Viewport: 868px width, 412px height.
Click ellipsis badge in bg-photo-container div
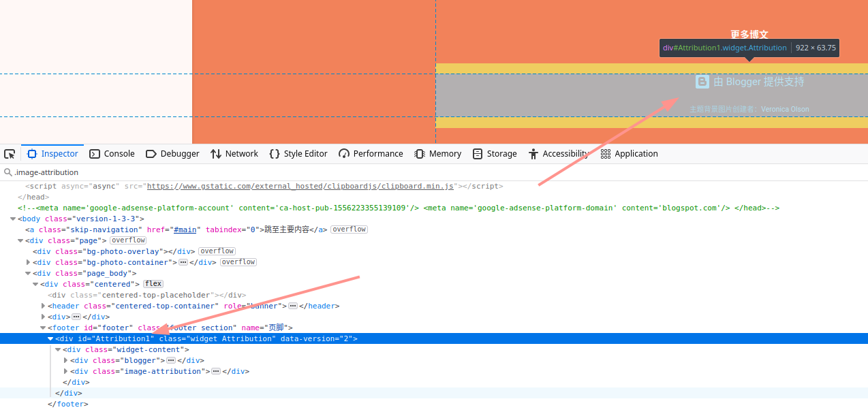pyautogui.click(x=183, y=262)
